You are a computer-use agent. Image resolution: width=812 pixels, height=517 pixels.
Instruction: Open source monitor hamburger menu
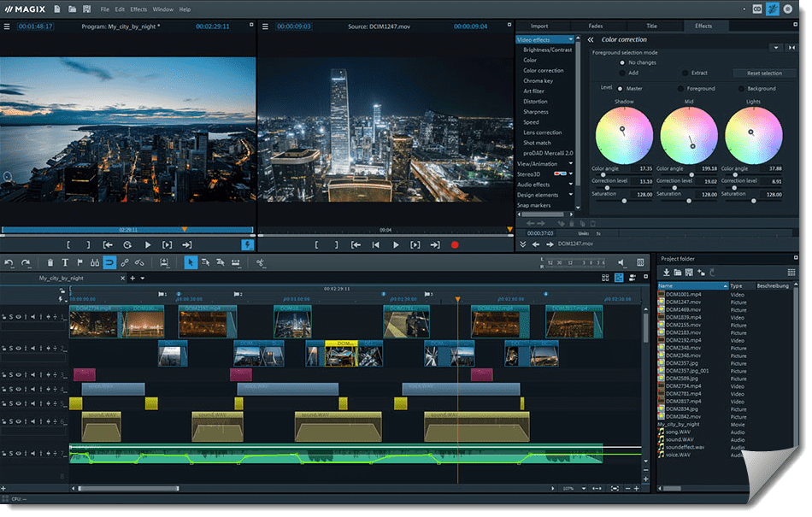pyautogui.click(x=265, y=26)
